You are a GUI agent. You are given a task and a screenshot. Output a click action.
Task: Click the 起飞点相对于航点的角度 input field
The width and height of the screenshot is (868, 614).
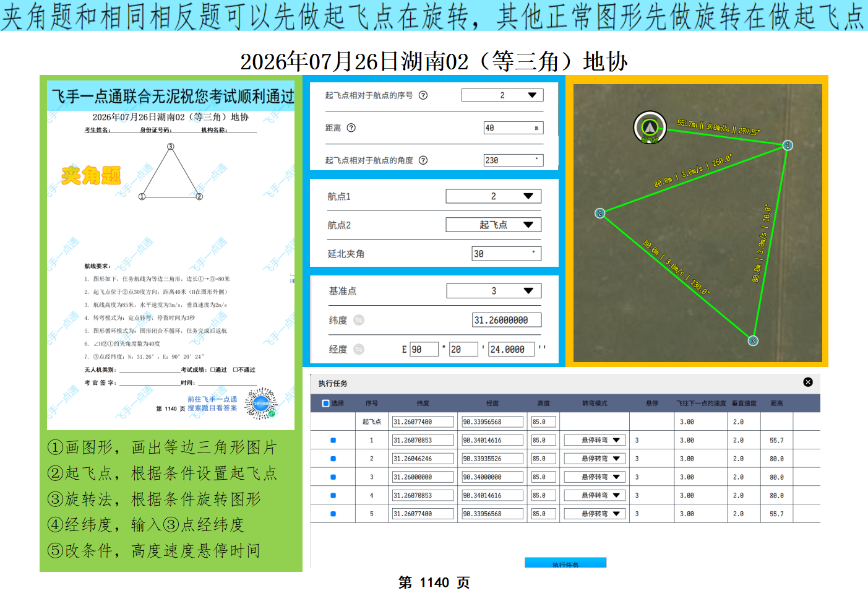tap(513, 160)
